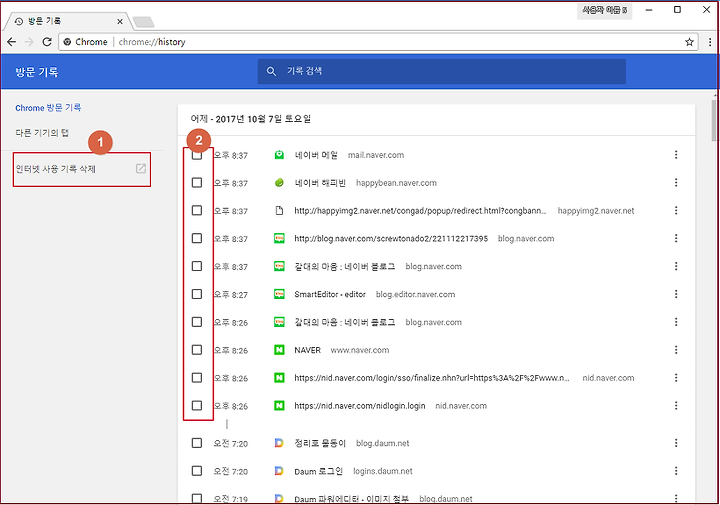Open the NAVER history link
Image resolution: width=720 pixels, height=505 pixels.
click(308, 350)
